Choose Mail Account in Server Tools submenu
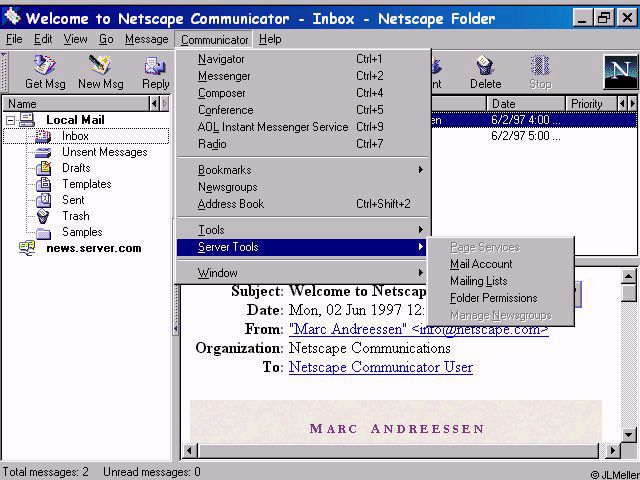The height and width of the screenshot is (480, 640). 500,264
